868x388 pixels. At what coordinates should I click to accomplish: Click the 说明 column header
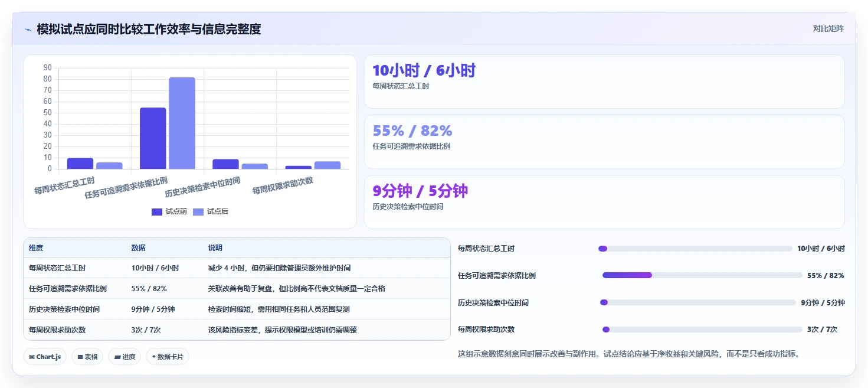tap(215, 248)
